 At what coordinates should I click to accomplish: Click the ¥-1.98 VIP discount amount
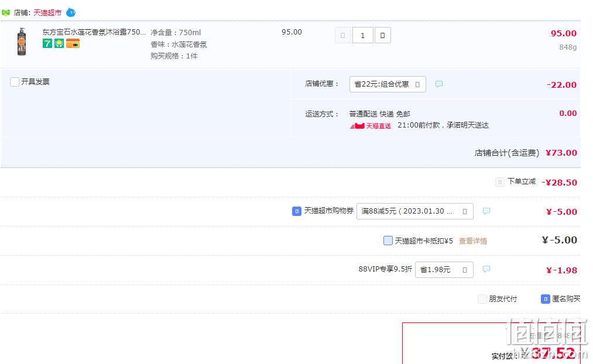[x=561, y=270]
